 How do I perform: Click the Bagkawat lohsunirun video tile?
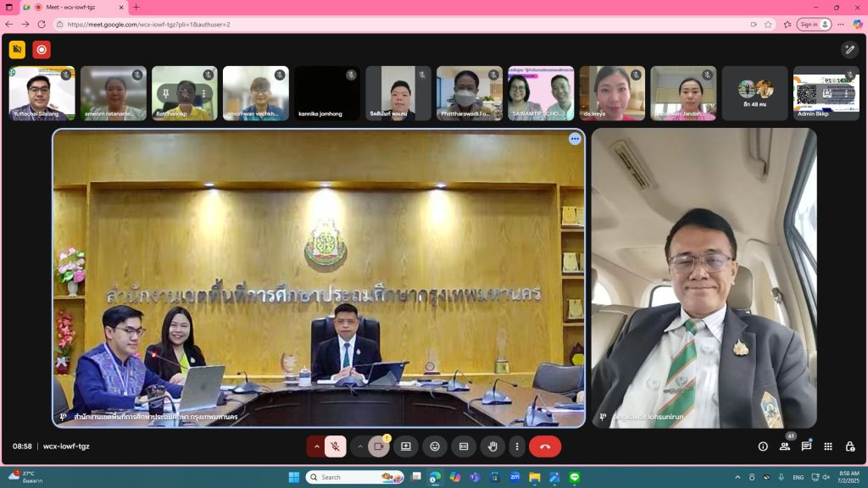pyautogui.click(x=704, y=278)
